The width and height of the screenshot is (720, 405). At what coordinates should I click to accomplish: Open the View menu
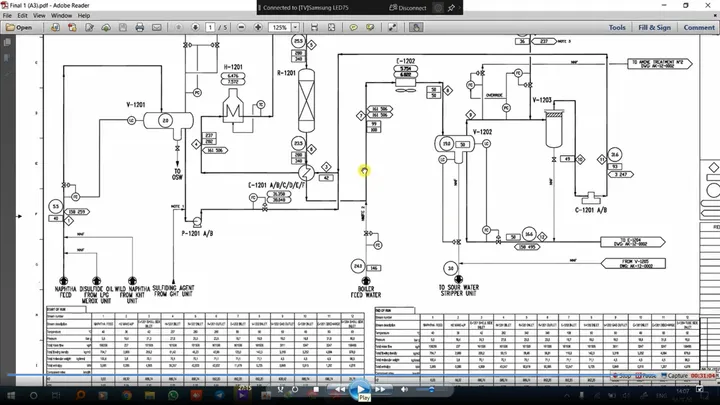[39, 15]
